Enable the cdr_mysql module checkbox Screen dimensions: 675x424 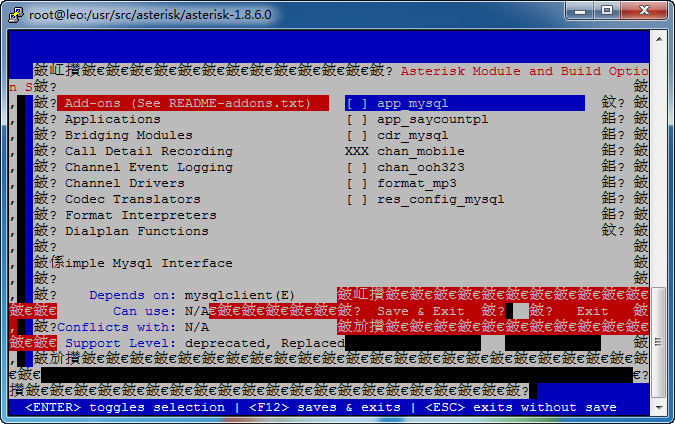(x=357, y=135)
